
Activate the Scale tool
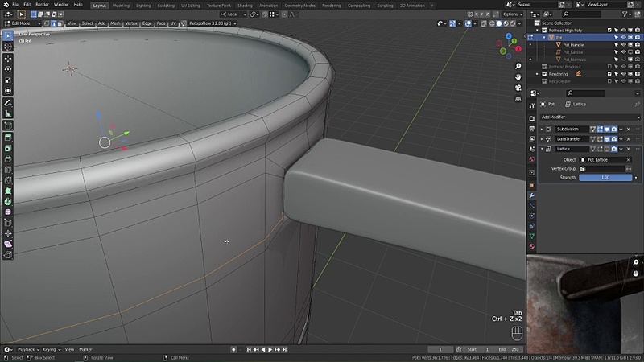[8, 80]
